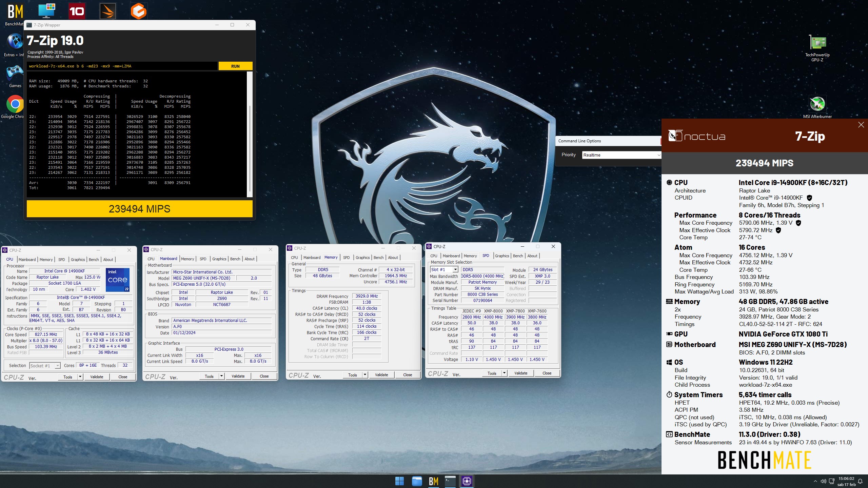Open the Extras + Info desktop icon
Screen dimensions: 868x488
pyautogui.click(x=15, y=44)
